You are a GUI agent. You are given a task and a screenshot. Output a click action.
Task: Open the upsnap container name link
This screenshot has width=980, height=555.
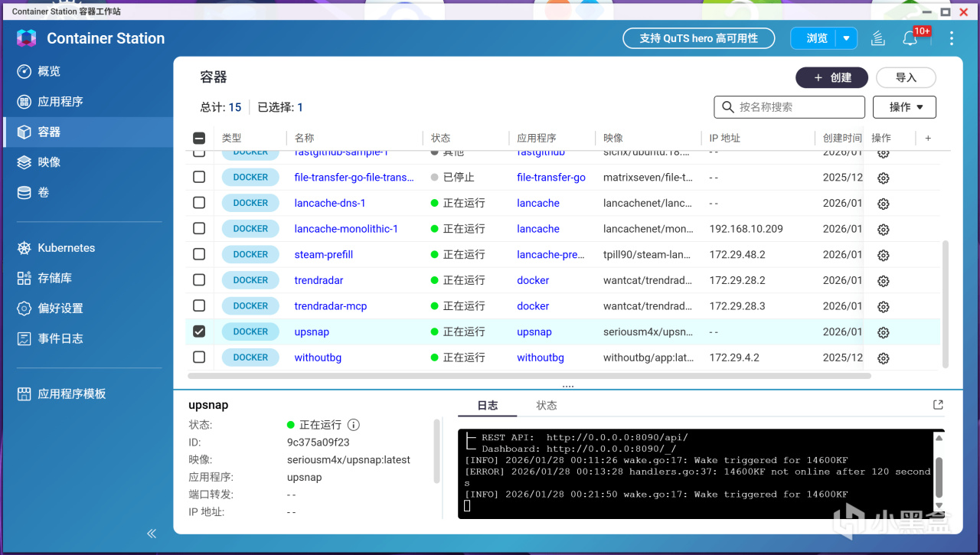tap(312, 331)
